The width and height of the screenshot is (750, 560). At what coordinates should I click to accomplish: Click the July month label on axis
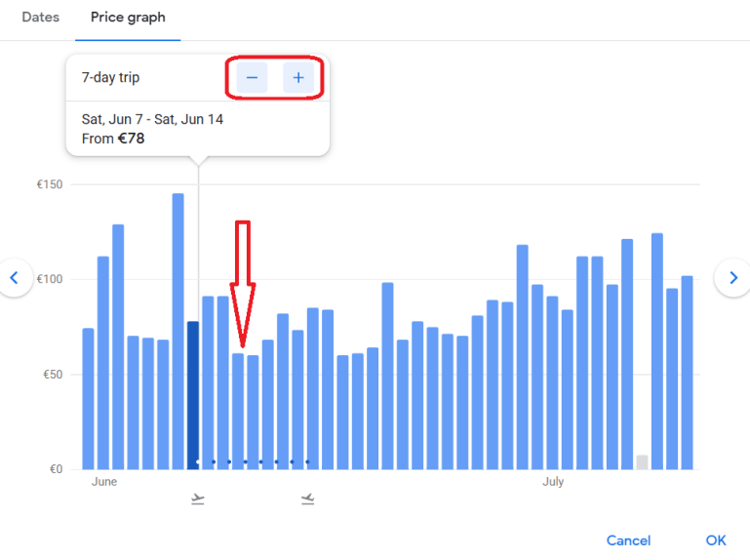553,482
